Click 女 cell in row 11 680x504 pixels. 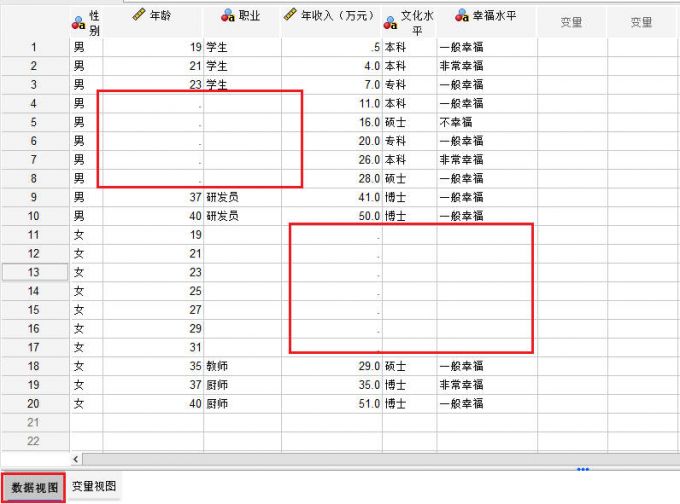click(86, 235)
